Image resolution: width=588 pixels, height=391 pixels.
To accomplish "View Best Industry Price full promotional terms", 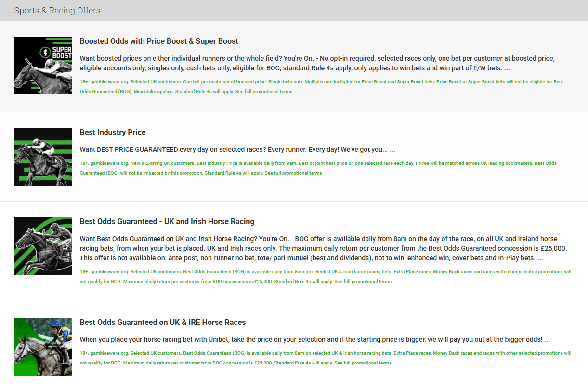I will tap(294, 173).
